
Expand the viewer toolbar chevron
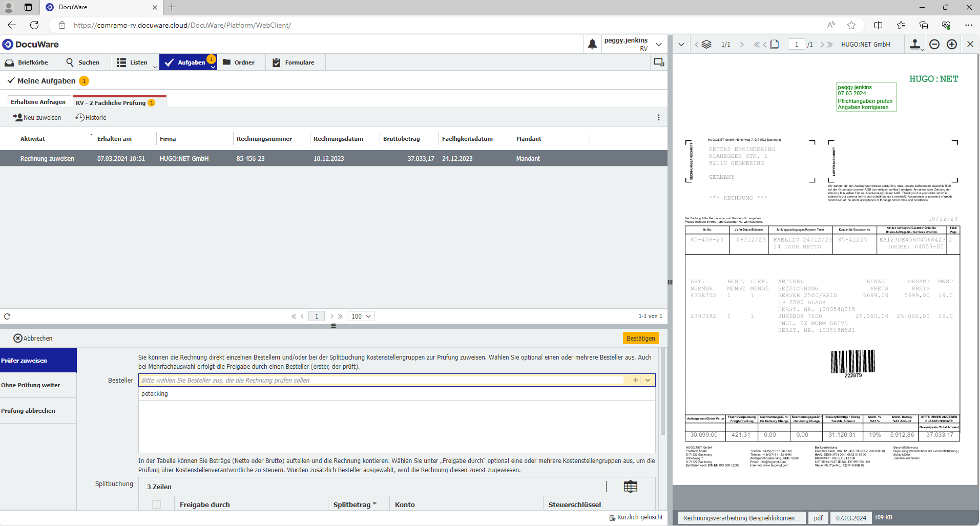tap(681, 45)
